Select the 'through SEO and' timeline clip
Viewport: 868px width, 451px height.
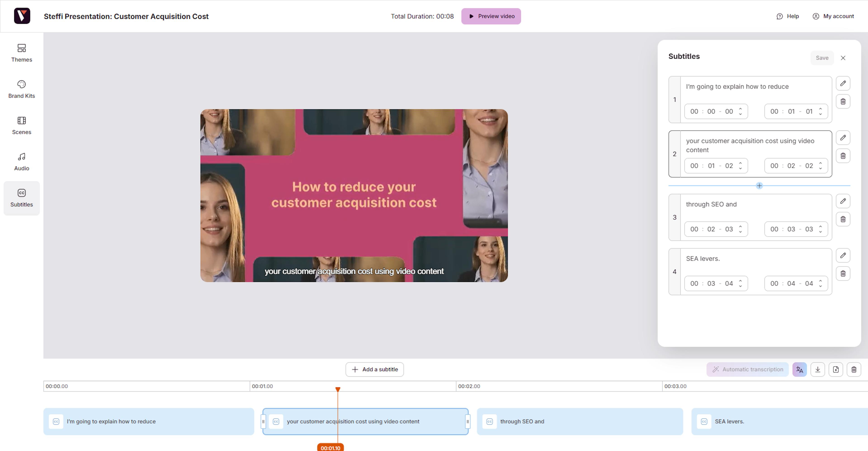pos(580,421)
